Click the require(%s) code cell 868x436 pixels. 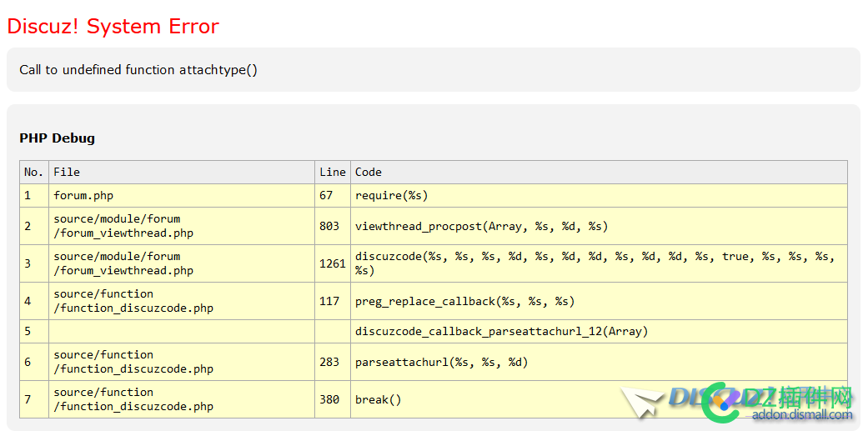click(x=391, y=196)
